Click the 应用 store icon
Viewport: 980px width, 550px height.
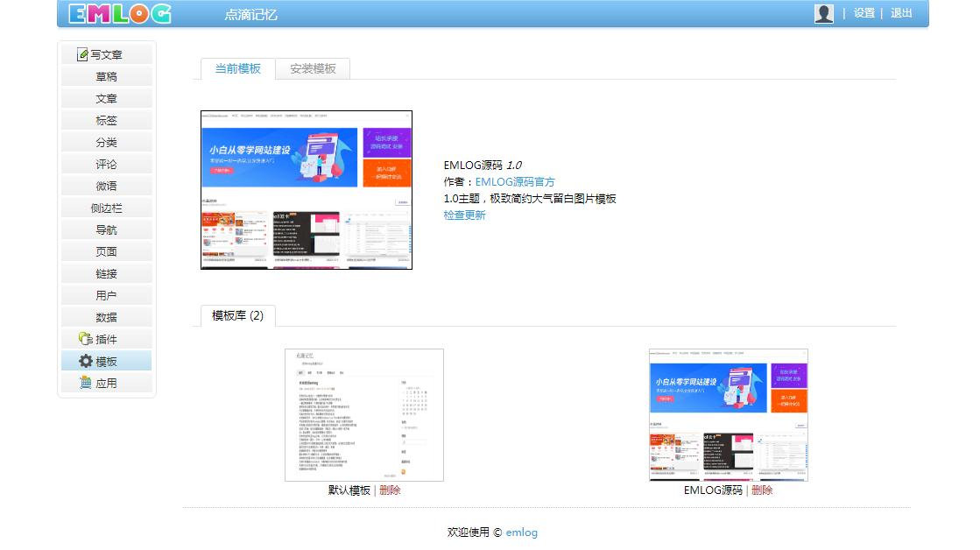[x=86, y=383]
